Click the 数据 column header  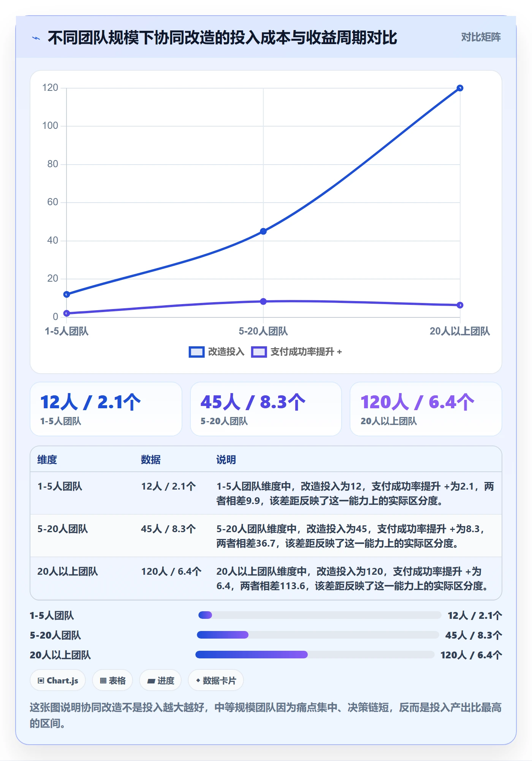151,460
